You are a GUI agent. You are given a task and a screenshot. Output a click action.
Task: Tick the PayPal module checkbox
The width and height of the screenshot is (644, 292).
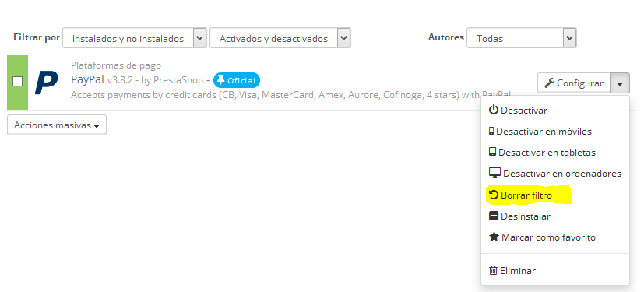coord(17,82)
